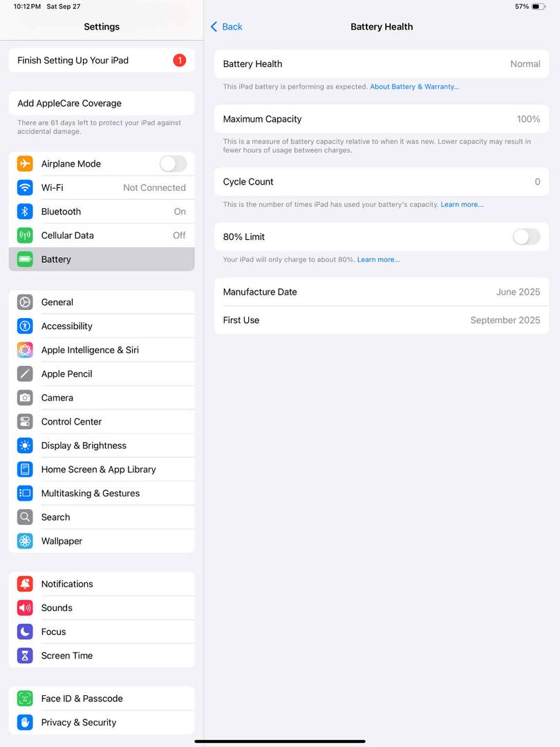Tap the Control Center icon

tap(25, 421)
